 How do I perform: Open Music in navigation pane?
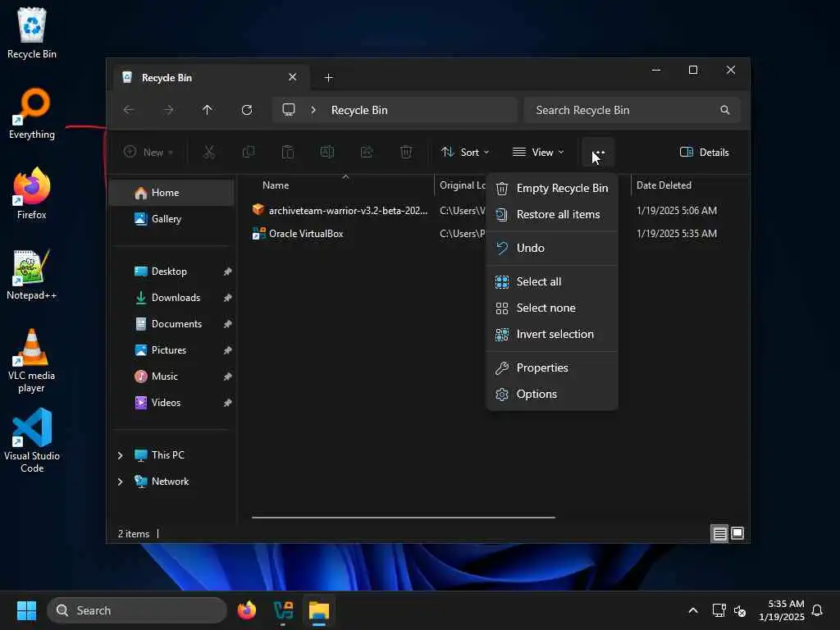pyautogui.click(x=171, y=376)
